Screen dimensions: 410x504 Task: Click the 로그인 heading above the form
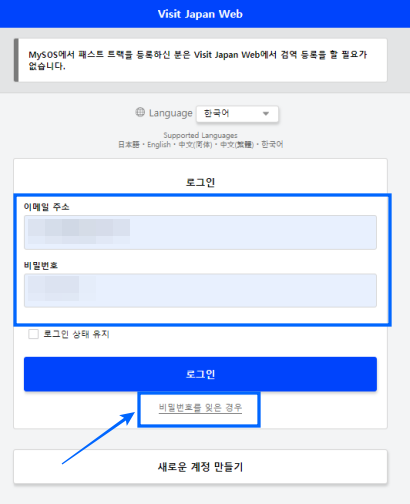[200, 182]
